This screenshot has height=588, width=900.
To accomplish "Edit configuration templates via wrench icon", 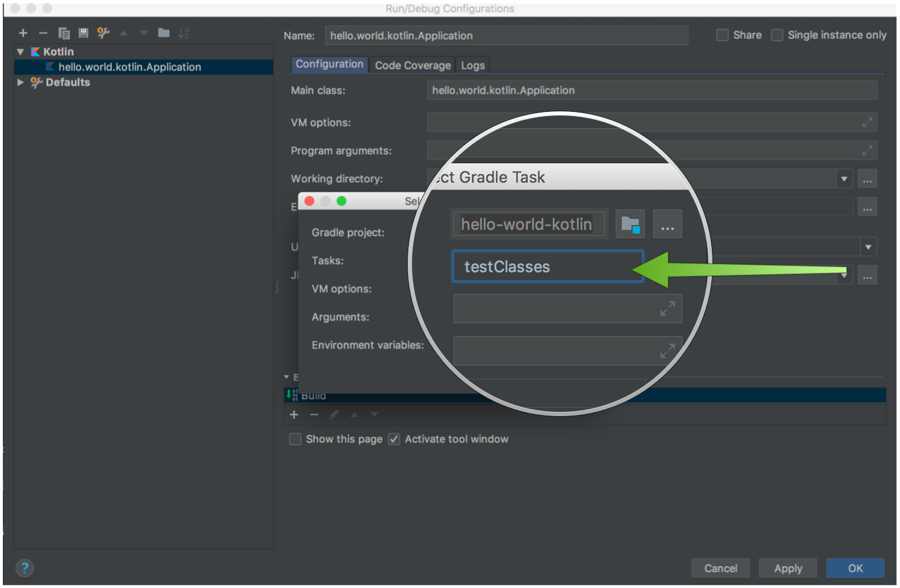I will 103,33.
